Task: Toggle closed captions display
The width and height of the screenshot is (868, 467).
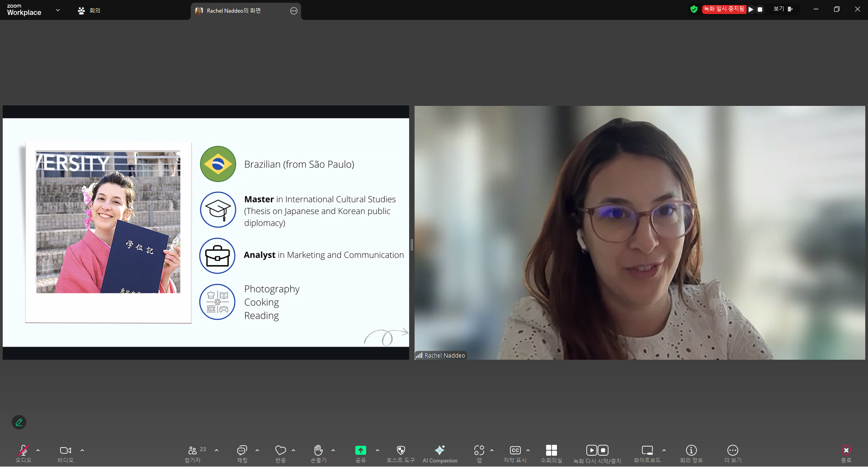Action: (x=515, y=451)
